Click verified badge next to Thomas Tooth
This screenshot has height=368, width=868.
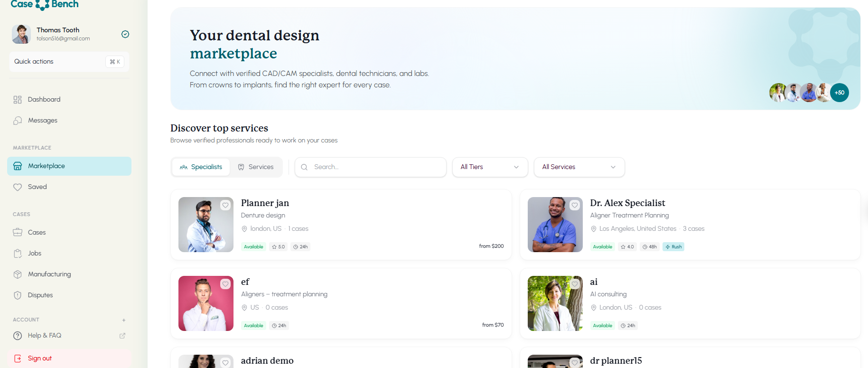pos(125,34)
